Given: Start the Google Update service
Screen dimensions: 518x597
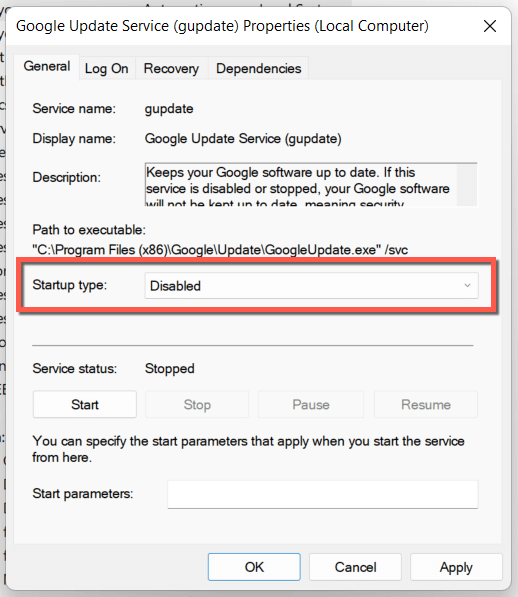Looking at the screenshot, I should click(x=84, y=404).
